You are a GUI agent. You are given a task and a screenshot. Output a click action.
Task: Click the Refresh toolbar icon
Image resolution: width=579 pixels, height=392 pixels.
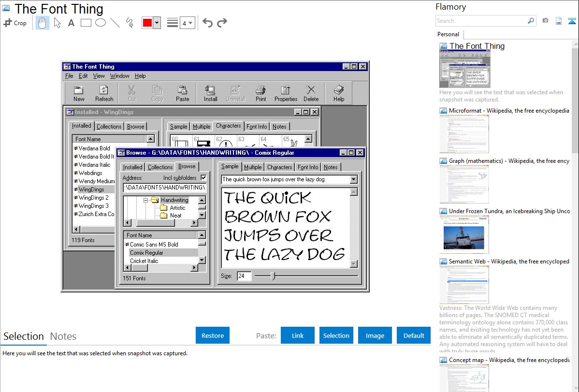(104, 93)
